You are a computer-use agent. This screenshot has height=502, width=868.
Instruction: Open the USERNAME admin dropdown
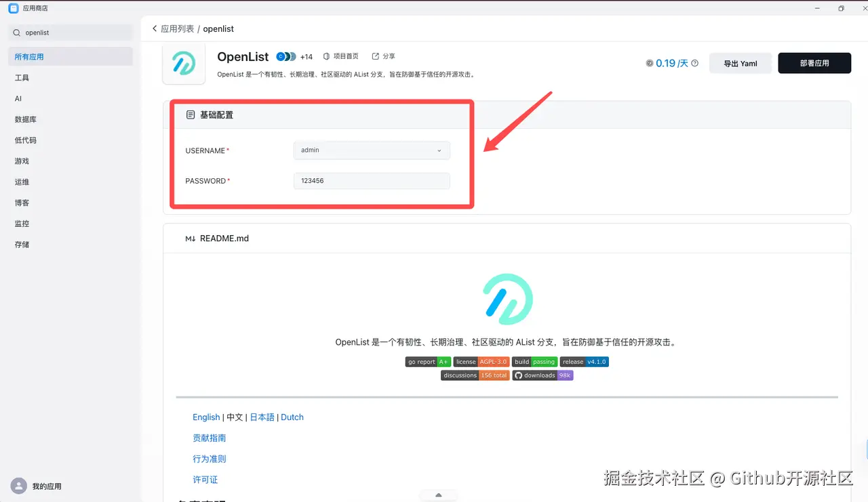(372, 150)
